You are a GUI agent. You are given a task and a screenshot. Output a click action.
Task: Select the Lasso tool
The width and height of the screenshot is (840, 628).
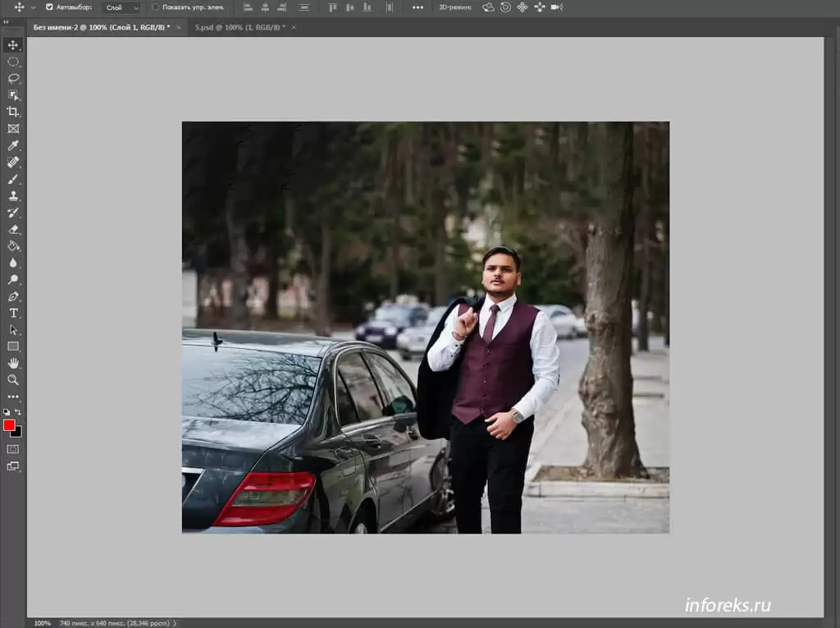tap(13, 79)
